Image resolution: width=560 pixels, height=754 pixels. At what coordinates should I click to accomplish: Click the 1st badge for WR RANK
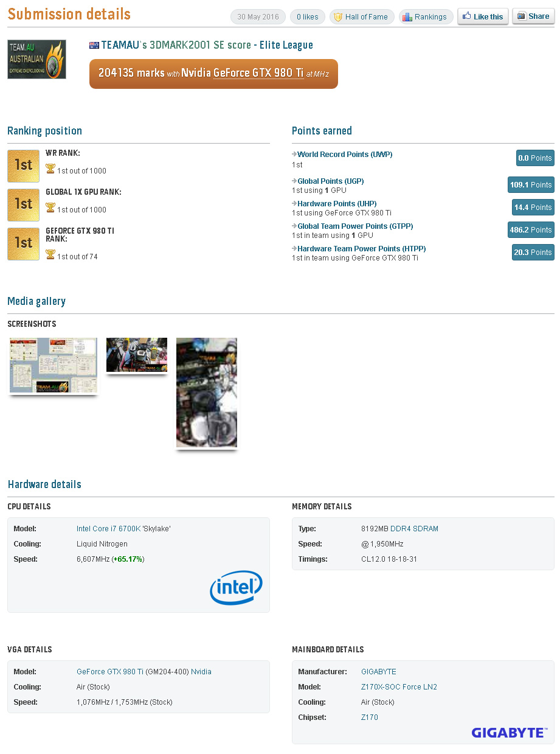tap(23, 166)
